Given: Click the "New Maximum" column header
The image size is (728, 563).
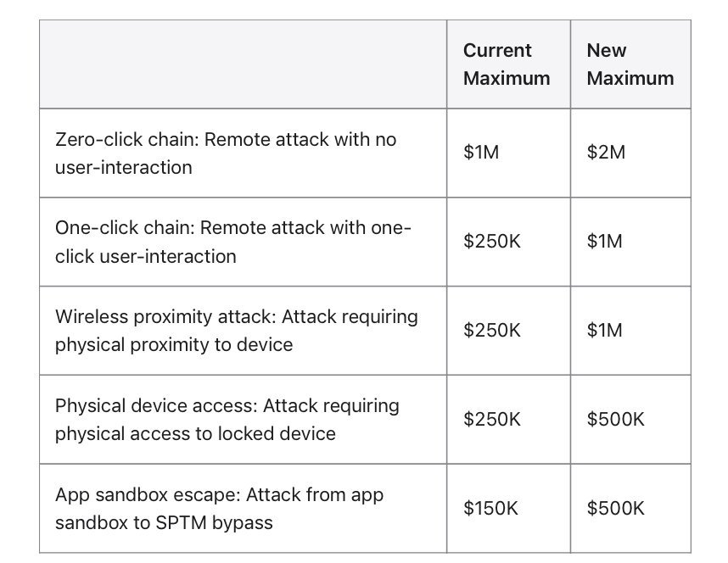Looking at the screenshot, I should click(630, 64).
